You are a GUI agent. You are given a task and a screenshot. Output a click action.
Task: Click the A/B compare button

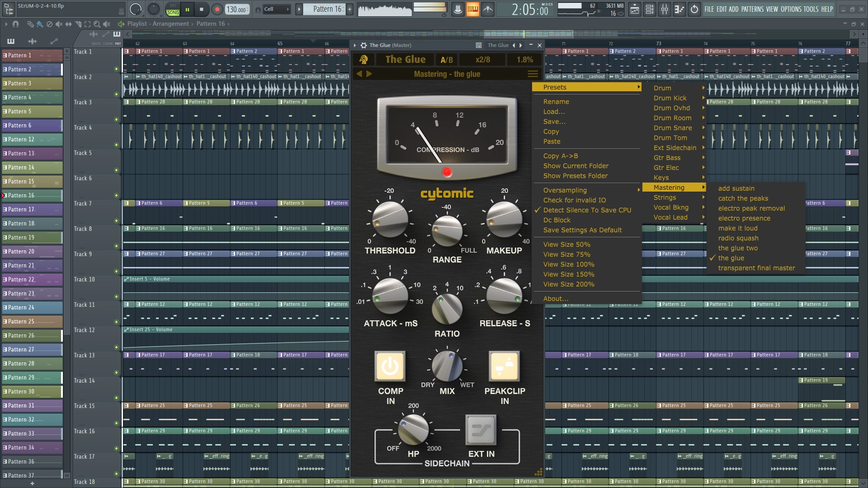point(447,60)
